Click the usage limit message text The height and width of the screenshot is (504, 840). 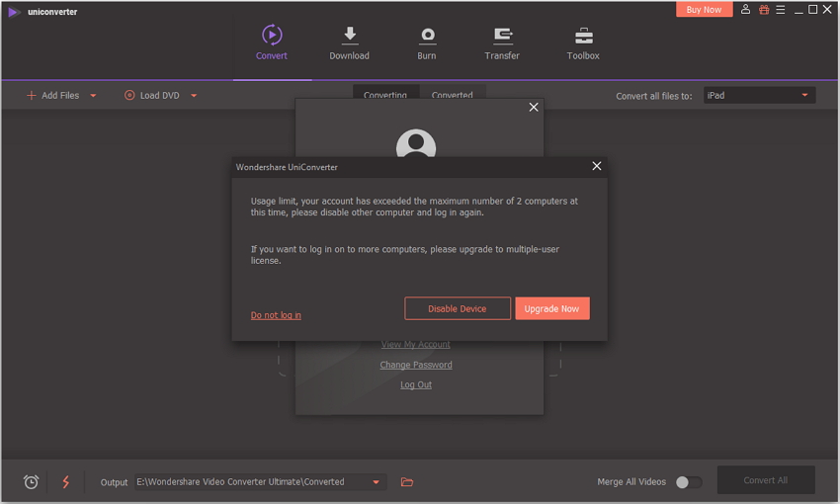coord(414,207)
